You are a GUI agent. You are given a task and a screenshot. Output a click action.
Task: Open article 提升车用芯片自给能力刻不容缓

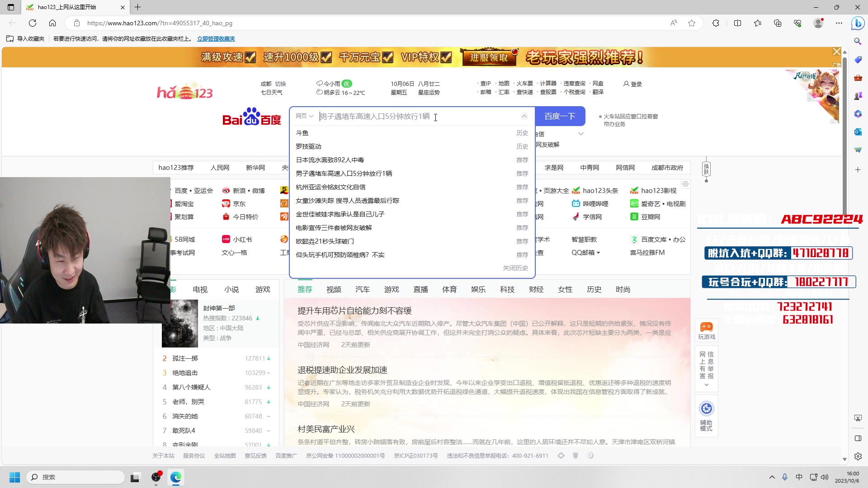[x=354, y=311]
